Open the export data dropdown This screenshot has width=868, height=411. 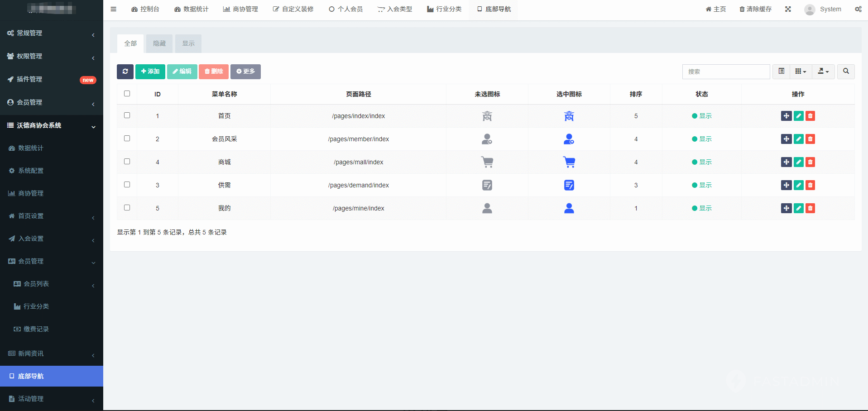823,72
